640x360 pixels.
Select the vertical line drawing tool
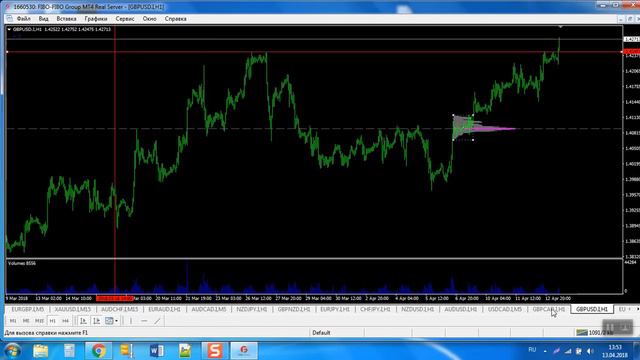coord(131,321)
